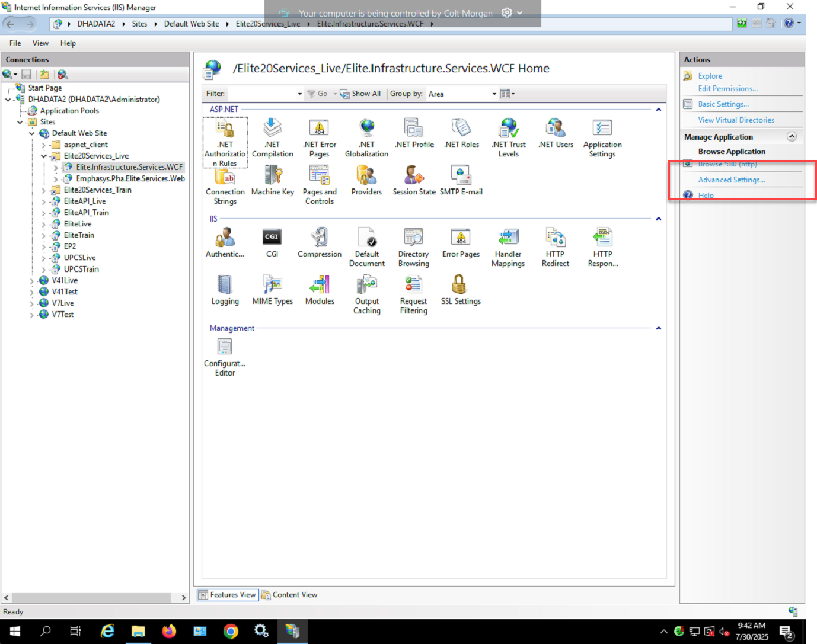This screenshot has height=644, width=817.
Task: Click Edit Permissions link
Action: (x=727, y=89)
